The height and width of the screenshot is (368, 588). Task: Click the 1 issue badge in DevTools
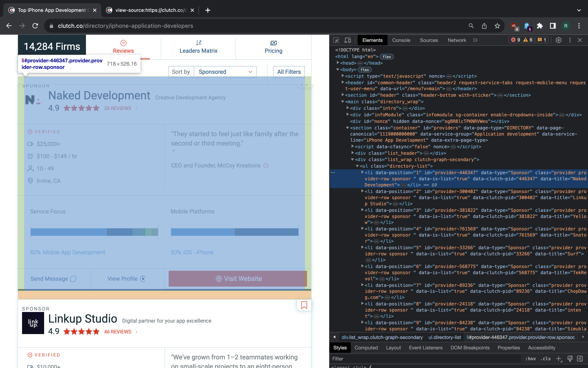(542, 40)
